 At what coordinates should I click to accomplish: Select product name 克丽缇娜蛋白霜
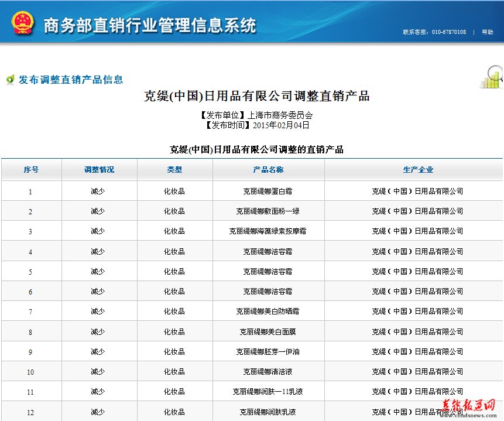pos(268,191)
